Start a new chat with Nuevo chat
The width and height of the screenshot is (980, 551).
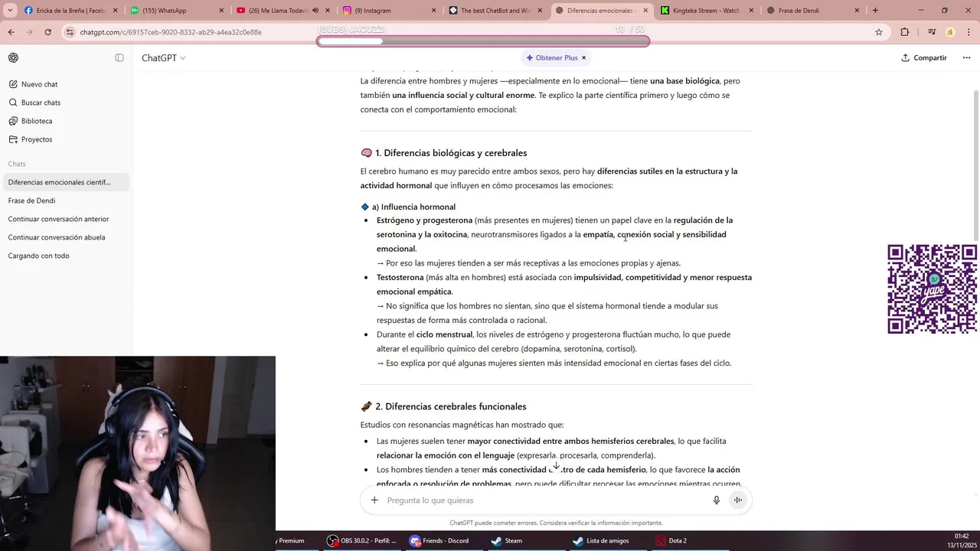click(39, 84)
